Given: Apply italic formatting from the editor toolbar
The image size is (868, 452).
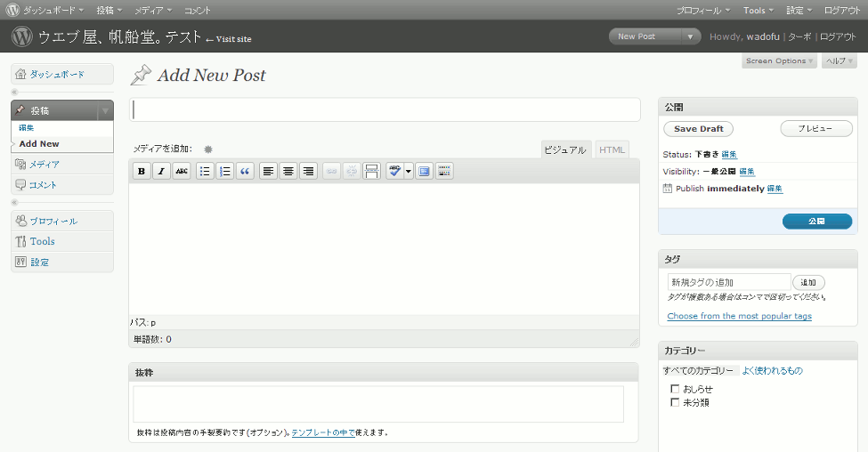Looking at the screenshot, I should [161, 171].
